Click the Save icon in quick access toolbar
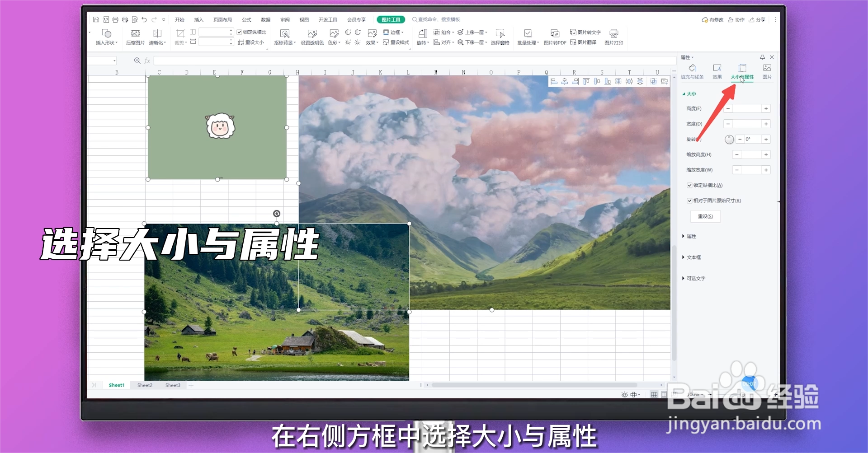This screenshot has width=868, height=453. [96, 19]
